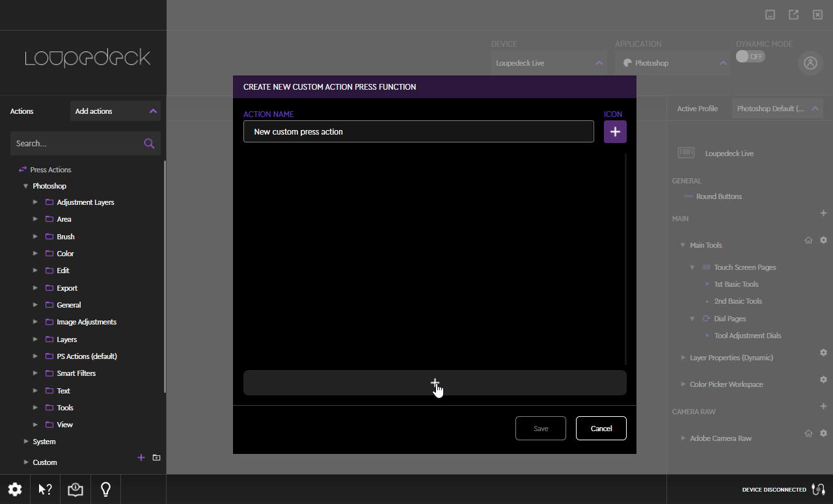The width and height of the screenshot is (833, 504).
Task: Click the device disconnected plug icon
Action: tap(818, 490)
